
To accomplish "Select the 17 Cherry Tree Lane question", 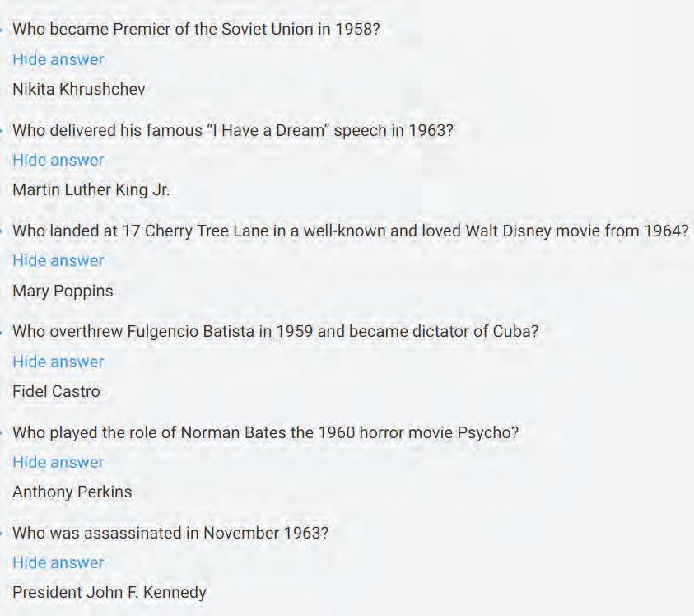I will pos(351,231).
